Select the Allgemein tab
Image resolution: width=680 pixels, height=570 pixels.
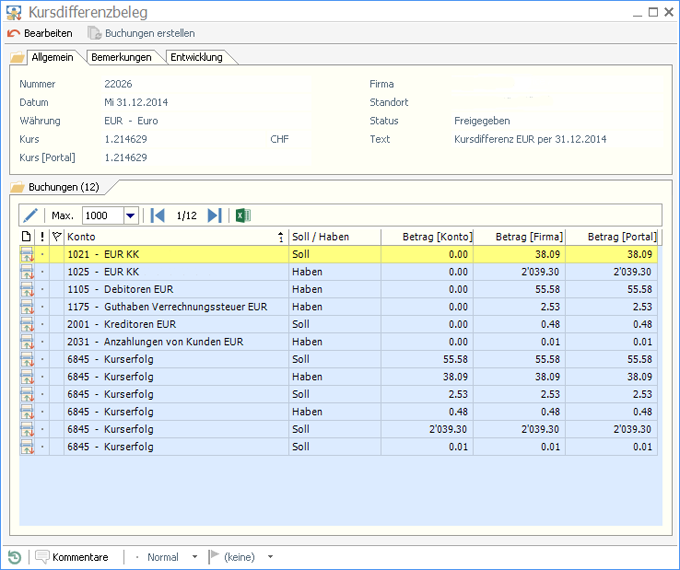point(52,57)
